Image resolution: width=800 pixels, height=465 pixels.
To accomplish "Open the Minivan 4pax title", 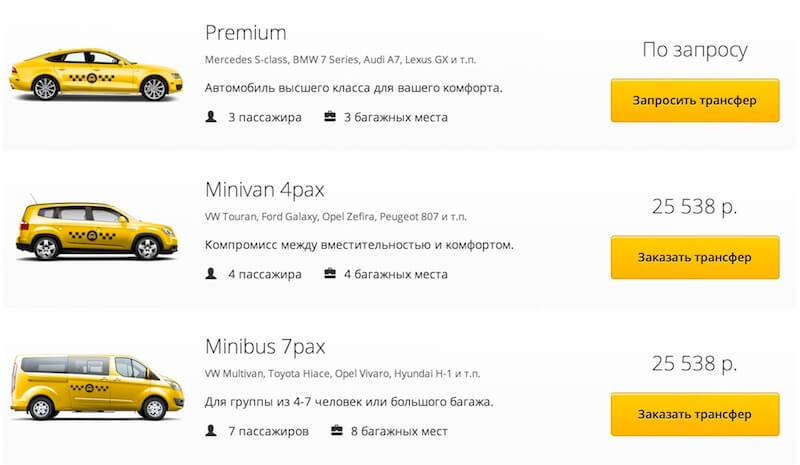I will click(265, 190).
